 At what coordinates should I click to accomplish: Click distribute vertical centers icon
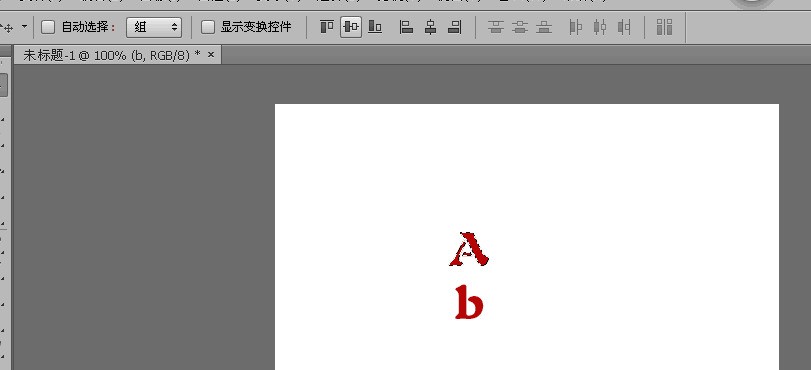pyautogui.click(x=520, y=27)
